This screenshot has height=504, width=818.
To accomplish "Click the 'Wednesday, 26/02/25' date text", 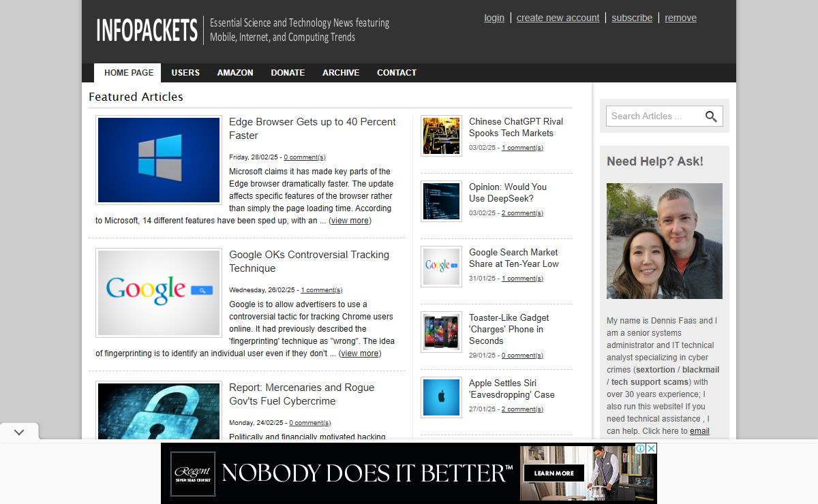I will [262, 290].
